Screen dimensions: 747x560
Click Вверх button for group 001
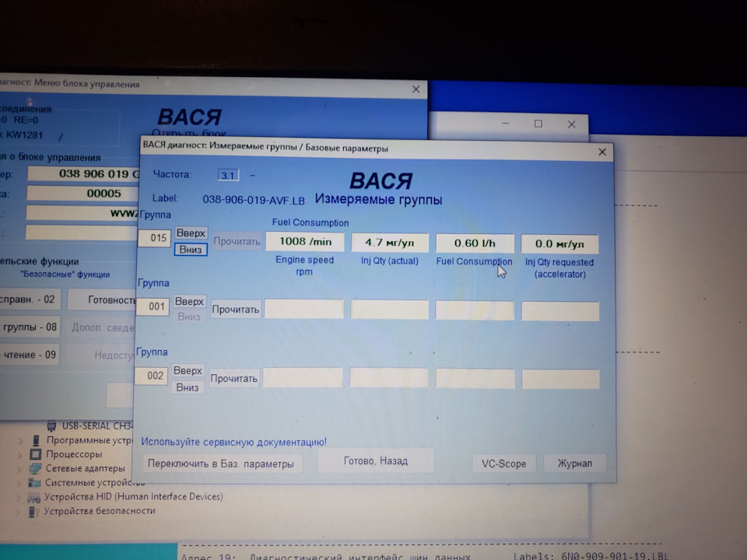pos(189,302)
